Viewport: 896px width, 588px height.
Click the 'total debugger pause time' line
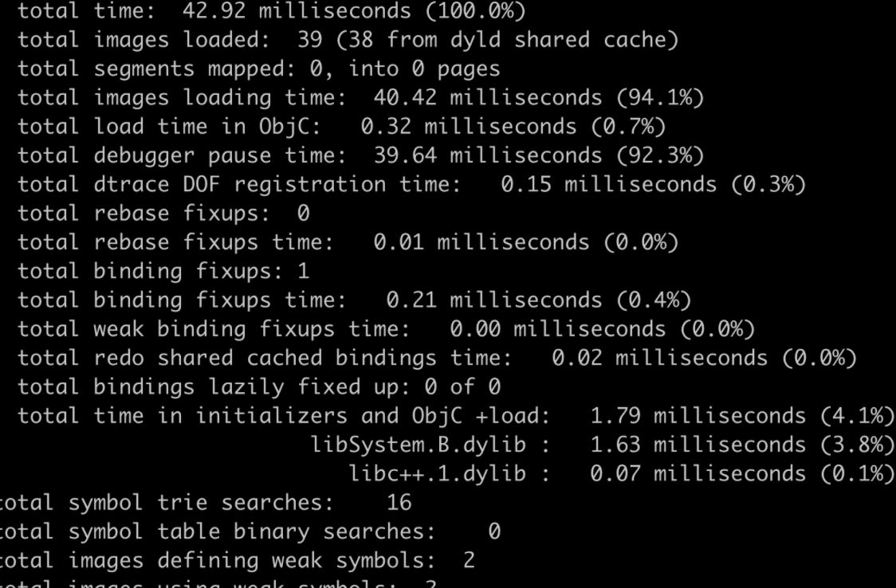coord(360,155)
